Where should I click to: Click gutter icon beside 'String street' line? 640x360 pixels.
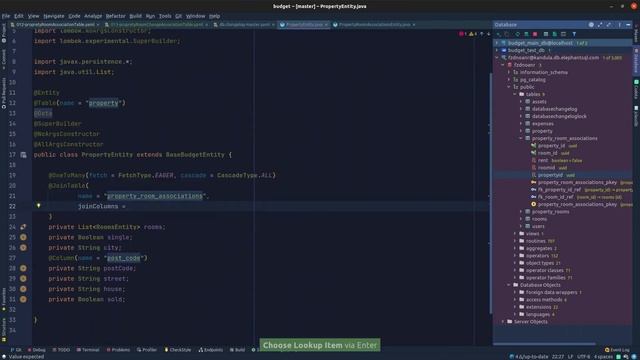pyautogui.click(x=23, y=278)
